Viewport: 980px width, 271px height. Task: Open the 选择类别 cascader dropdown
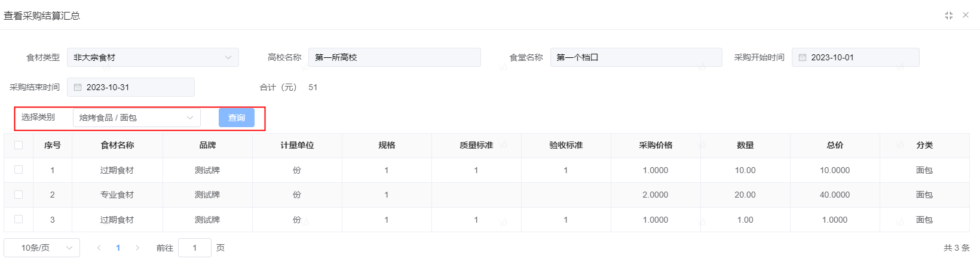click(x=137, y=118)
